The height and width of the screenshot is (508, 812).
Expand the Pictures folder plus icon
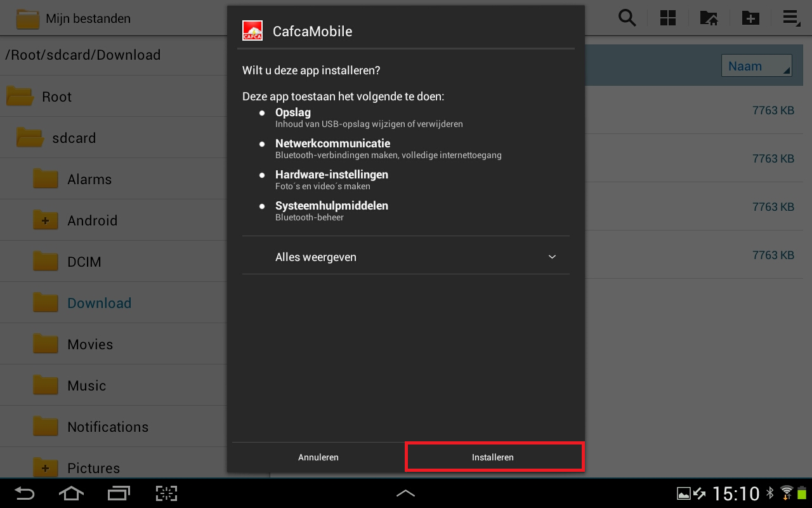point(45,468)
